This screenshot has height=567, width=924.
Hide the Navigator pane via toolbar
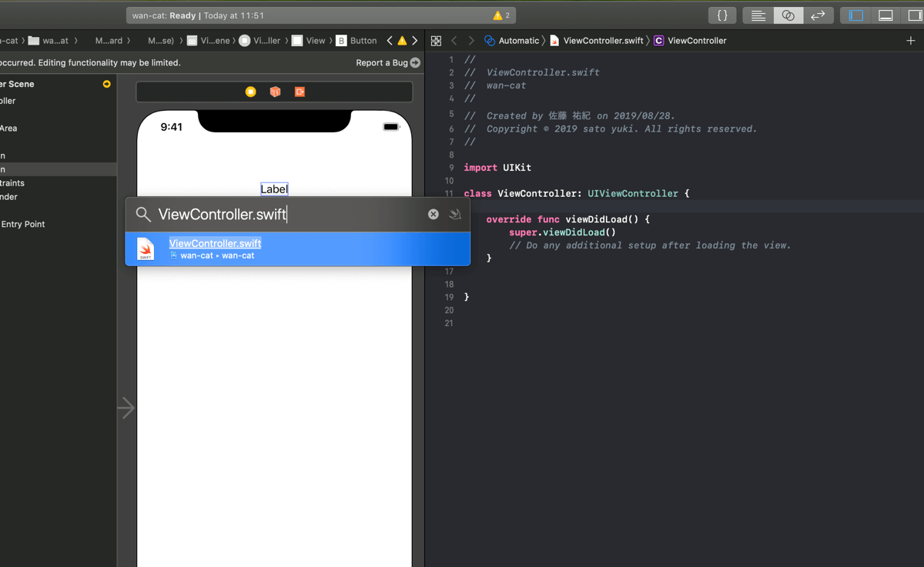856,15
